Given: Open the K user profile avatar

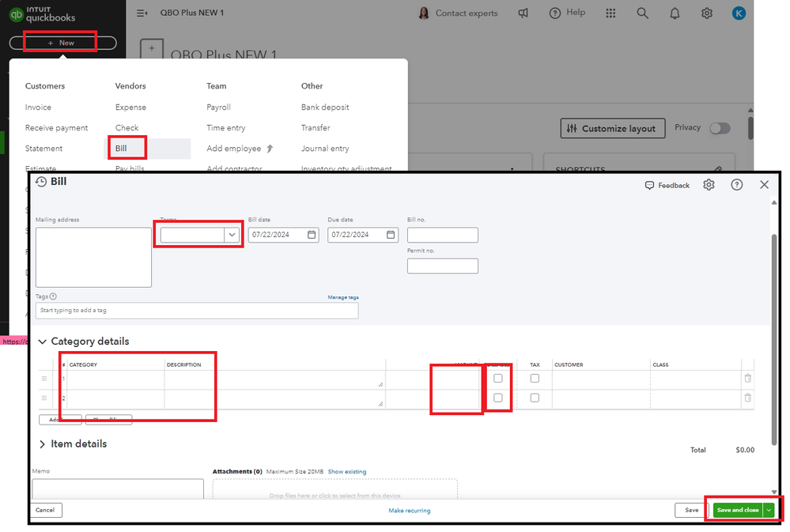Looking at the screenshot, I should point(739,13).
